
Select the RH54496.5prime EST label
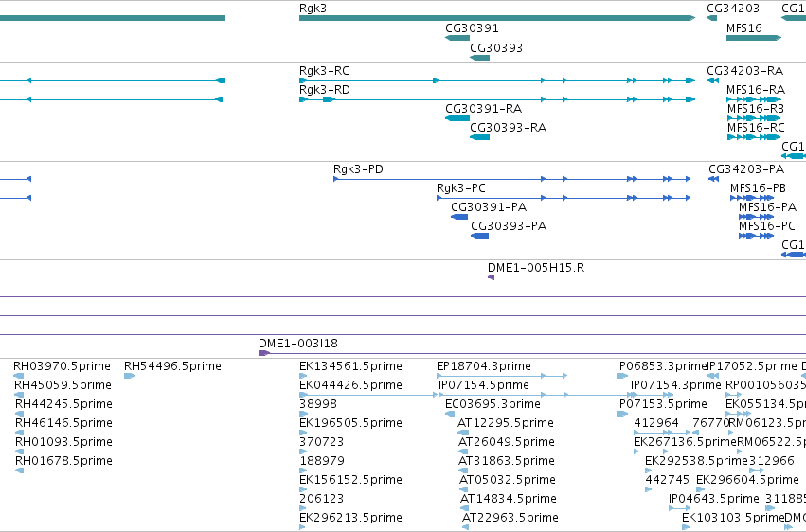[x=172, y=366]
